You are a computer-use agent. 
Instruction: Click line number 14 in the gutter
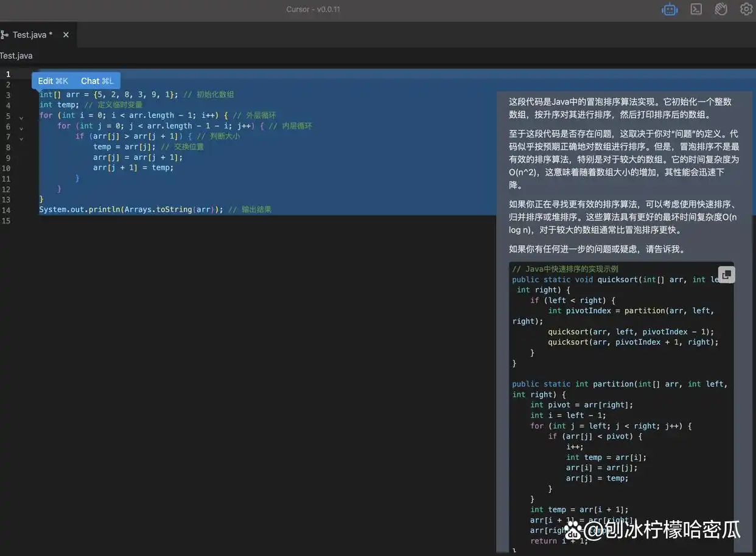tap(6, 210)
